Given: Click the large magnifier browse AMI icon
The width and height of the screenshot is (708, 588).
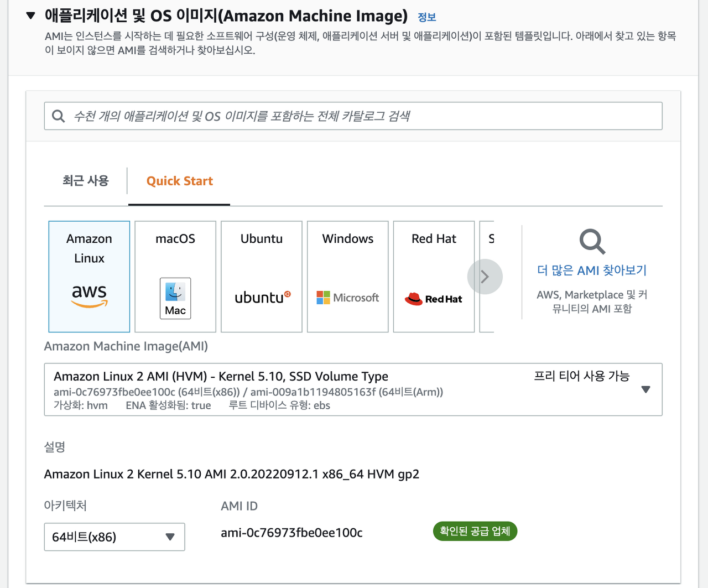Looking at the screenshot, I should pyautogui.click(x=592, y=242).
